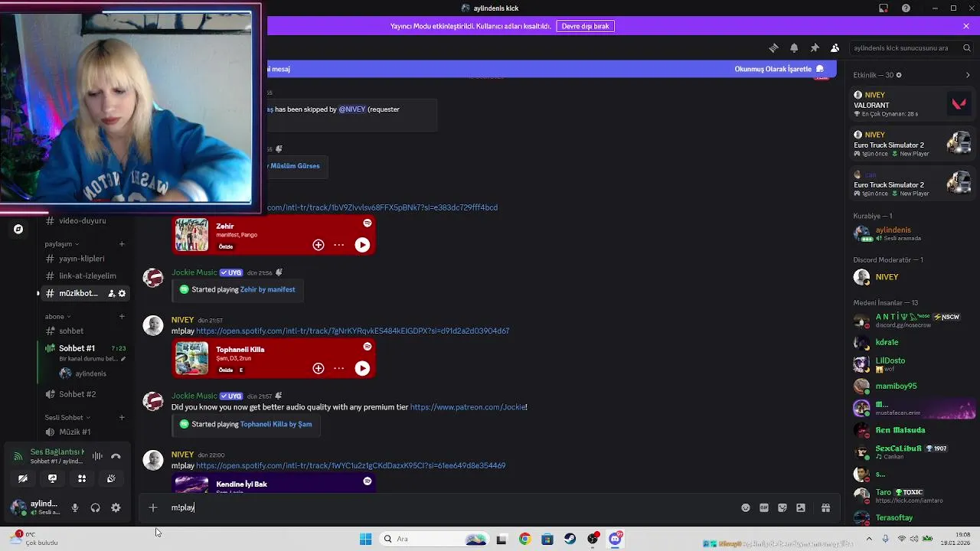Click the plus attachment button

pyautogui.click(x=153, y=507)
